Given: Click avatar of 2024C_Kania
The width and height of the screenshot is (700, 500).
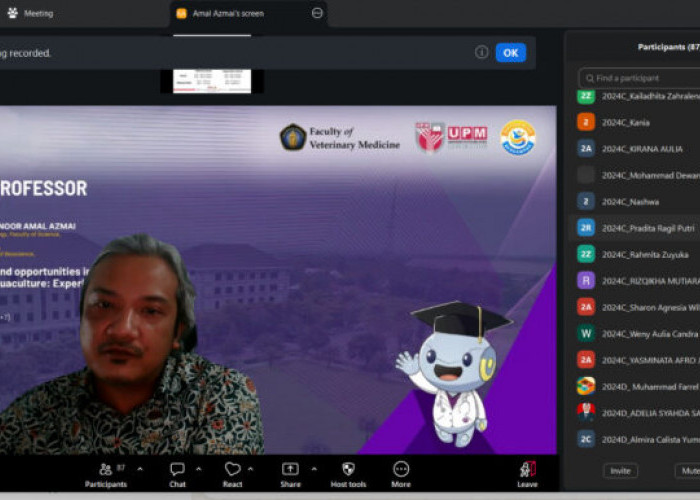Looking at the screenshot, I should point(586,122).
